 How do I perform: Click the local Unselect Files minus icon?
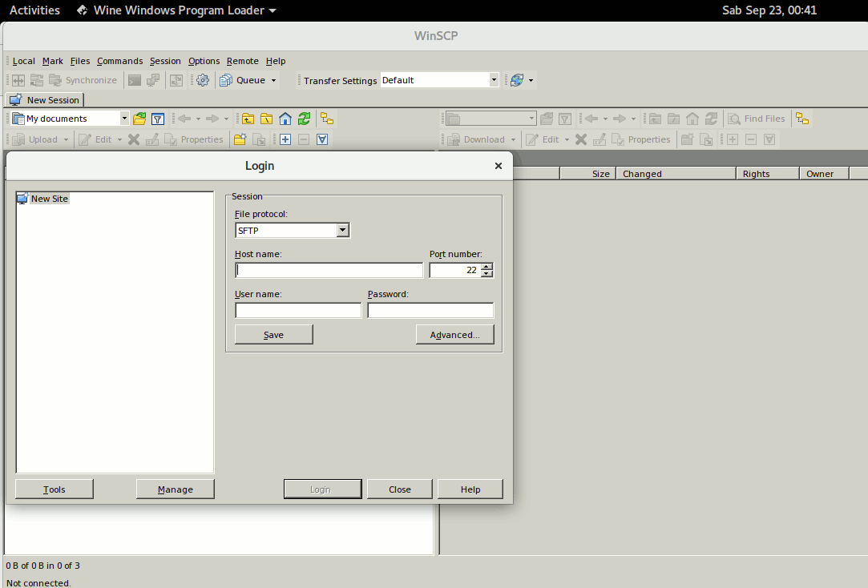303,139
